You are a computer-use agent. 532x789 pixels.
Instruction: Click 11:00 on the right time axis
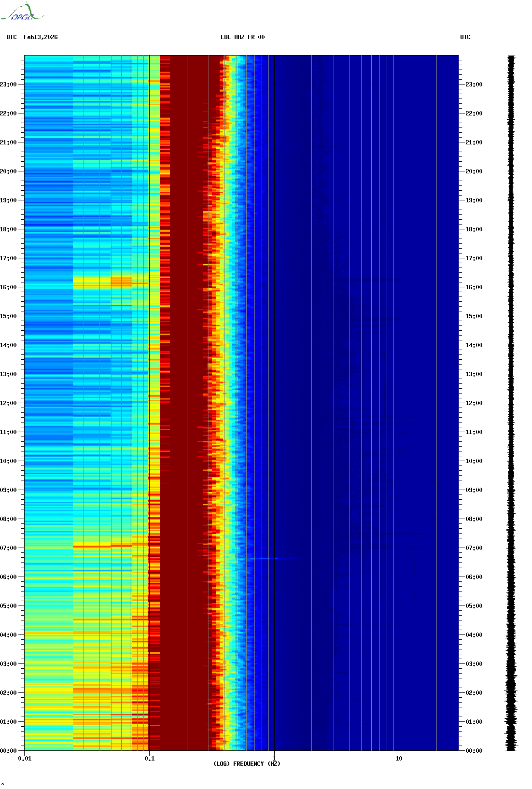pos(474,432)
